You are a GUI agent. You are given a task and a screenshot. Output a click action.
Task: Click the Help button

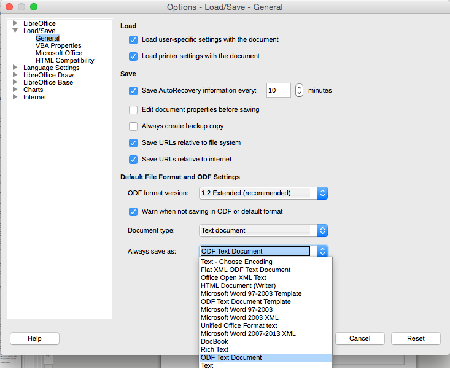coord(35,338)
